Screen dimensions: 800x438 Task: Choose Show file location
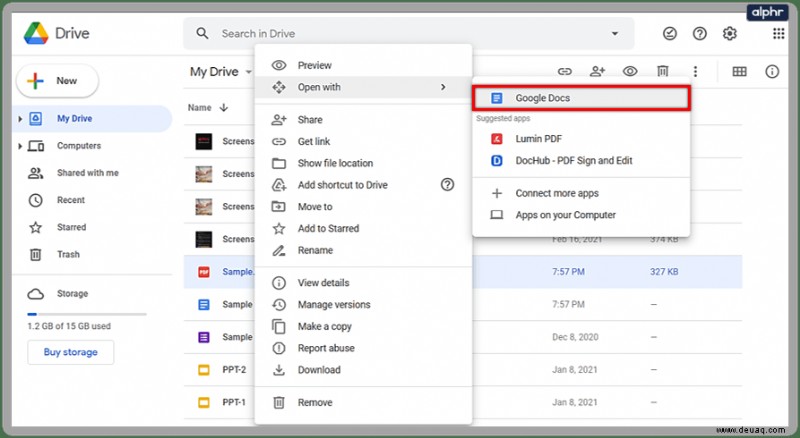[363, 163]
